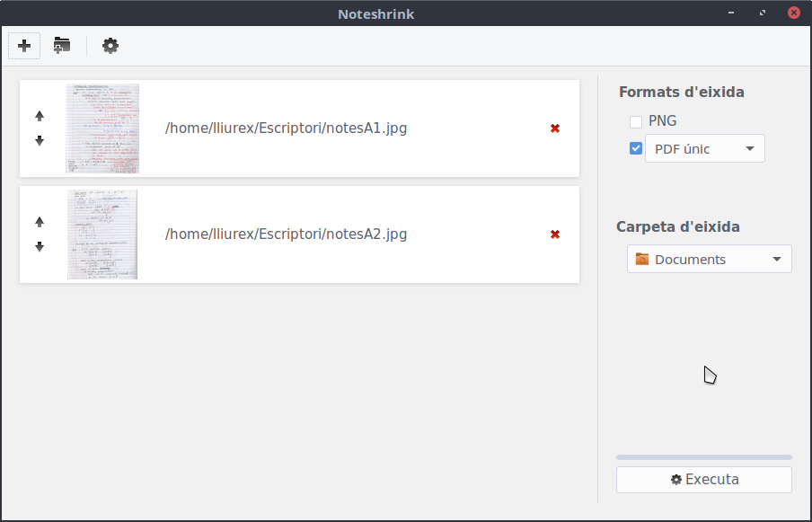This screenshot has width=812, height=522.
Task: Click the add image plus icon
Action: (24, 46)
